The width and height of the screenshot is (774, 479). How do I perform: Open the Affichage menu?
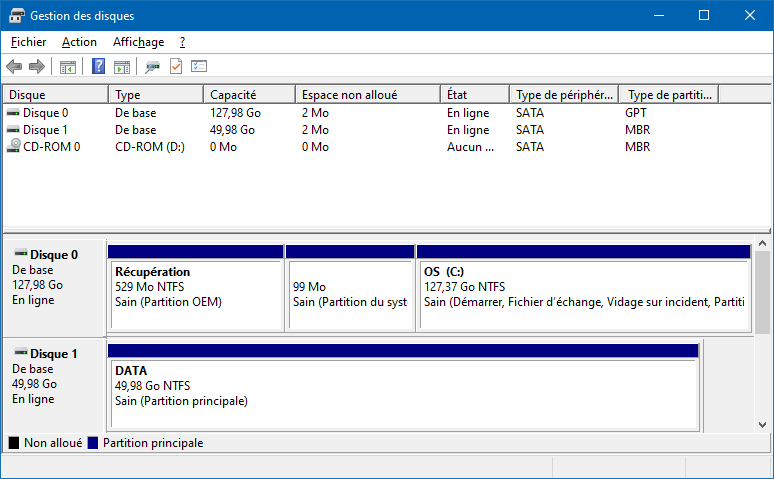pos(138,42)
